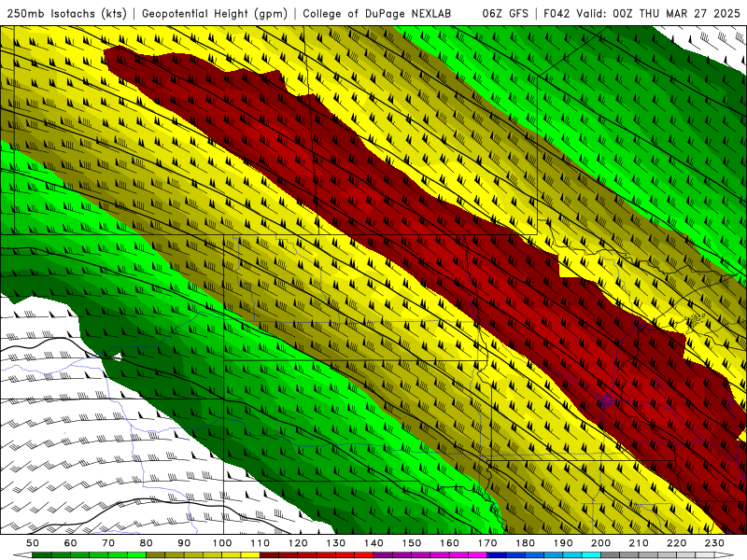Pick the darkest green swatch starting at 50
The height and width of the screenshot is (560, 747).
point(41,555)
